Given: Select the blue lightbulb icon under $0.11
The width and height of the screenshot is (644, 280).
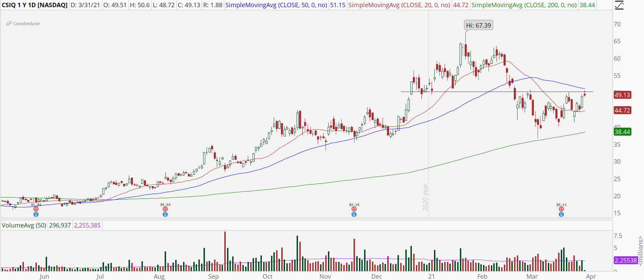Looking at the screenshot, I should point(561,215).
